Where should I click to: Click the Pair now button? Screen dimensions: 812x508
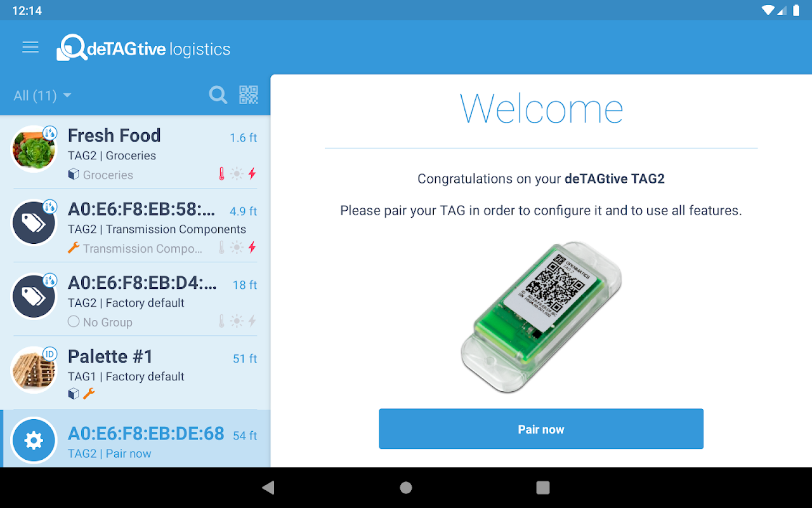541,429
